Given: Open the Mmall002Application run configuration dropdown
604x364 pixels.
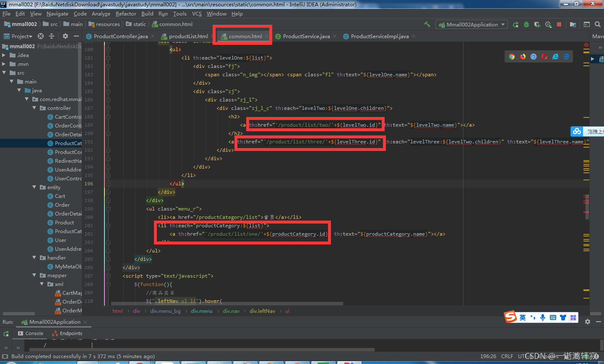Looking at the screenshot, I should (471, 24).
